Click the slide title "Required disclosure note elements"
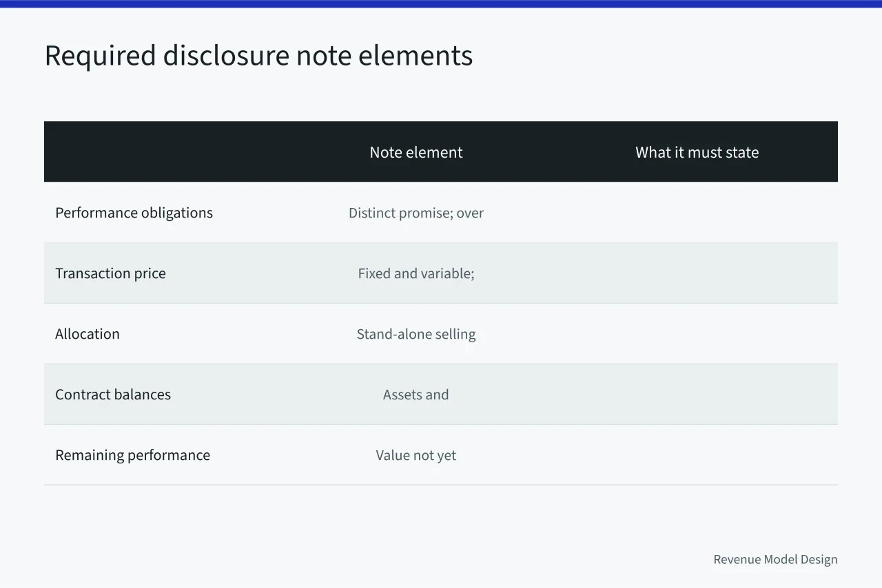 (258, 56)
